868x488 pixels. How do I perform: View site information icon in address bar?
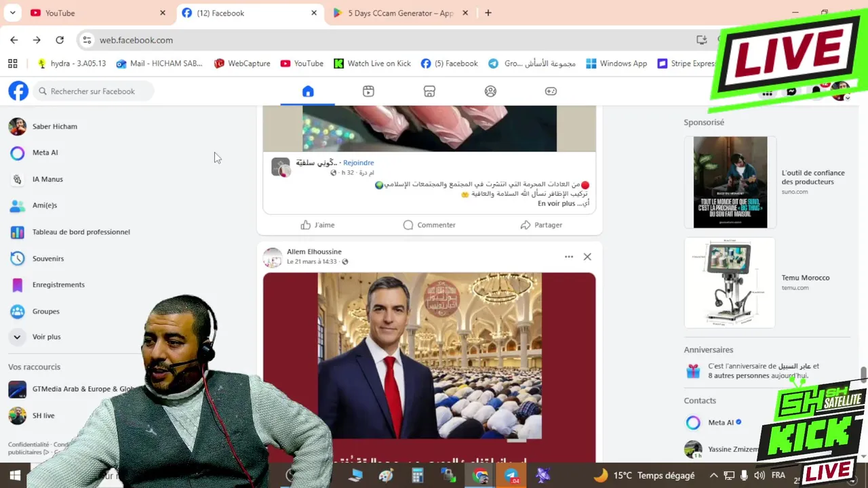click(87, 40)
